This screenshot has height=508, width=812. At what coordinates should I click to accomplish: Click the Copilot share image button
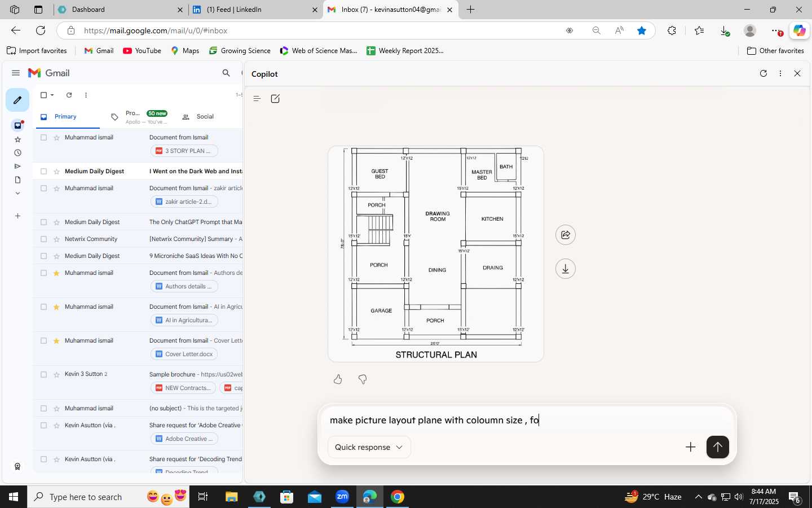point(566,235)
